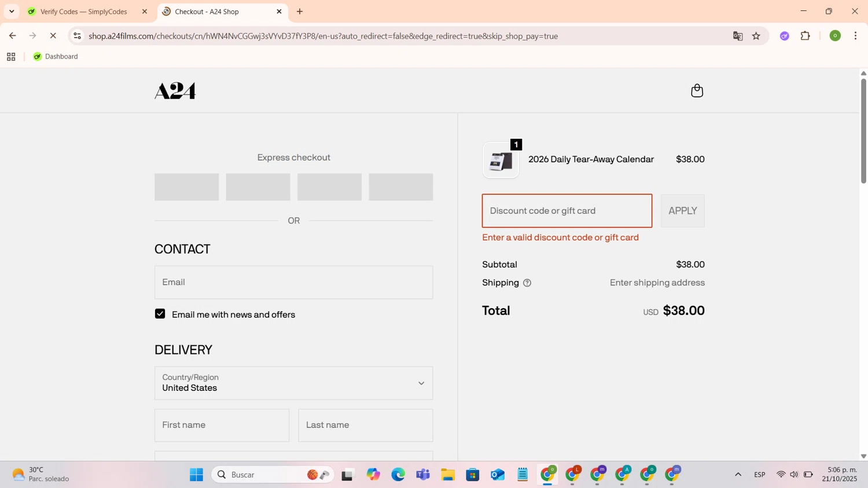Click the page vertical scrollbar
Image resolution: width=868 pixels, height=488 pixels.
863,131
